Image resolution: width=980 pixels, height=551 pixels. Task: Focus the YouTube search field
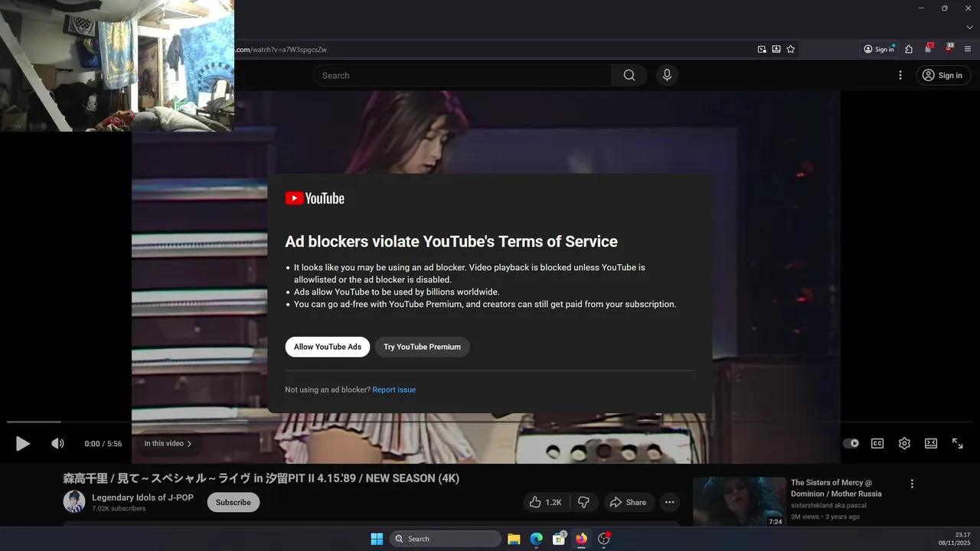coord(462,75)
